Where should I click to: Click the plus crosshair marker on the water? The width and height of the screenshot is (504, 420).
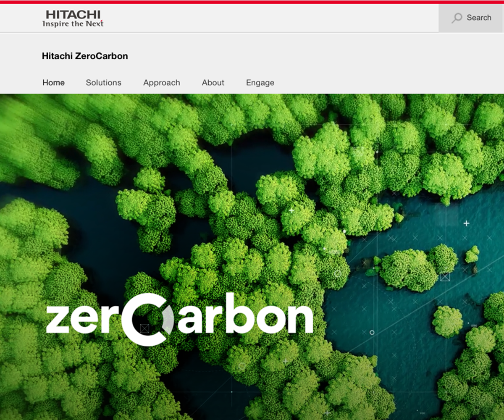click(467, 223)
